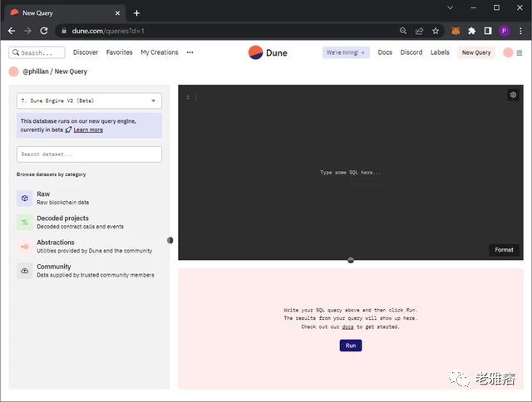The height and width of the screenshot is (402, 532).
Task: Open the browser zoom magnifier icon
Action: (403, 31)
